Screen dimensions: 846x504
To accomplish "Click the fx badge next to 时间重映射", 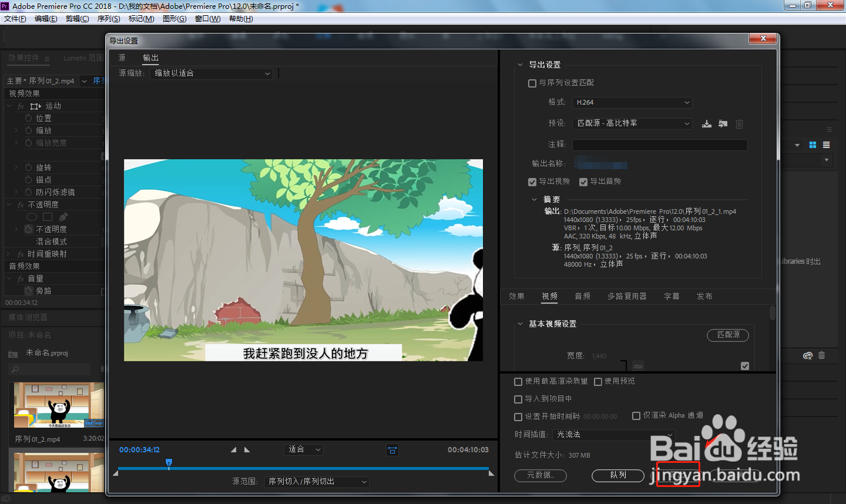I will click(x=21, y=254).
